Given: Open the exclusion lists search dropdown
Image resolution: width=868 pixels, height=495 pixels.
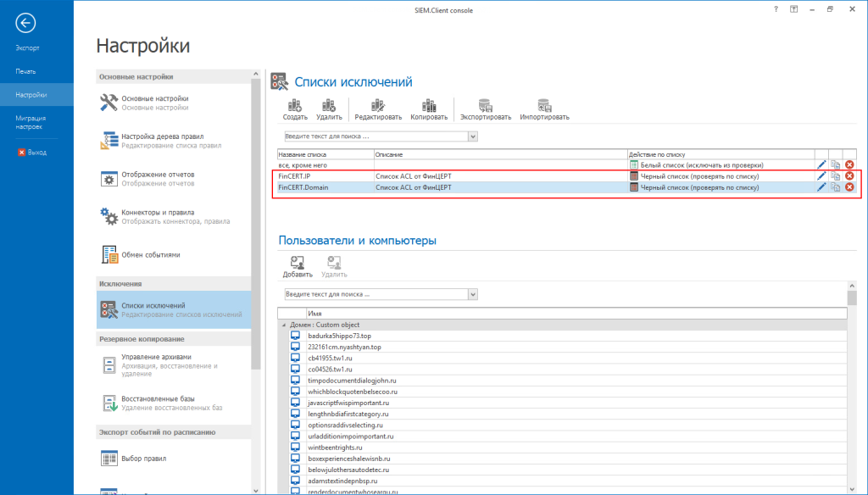Looking at the screenshot, I should (x=472, y=136).
